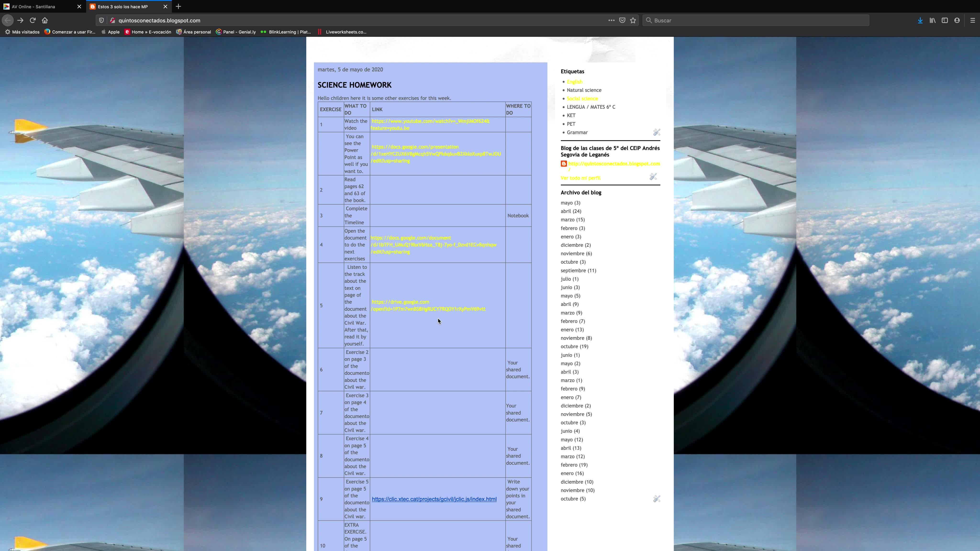Image resolution: width=980 pixels, height=551 pixels.
Task: Edit the Archivo del blog widget wrench
Action: click(657, 499)
